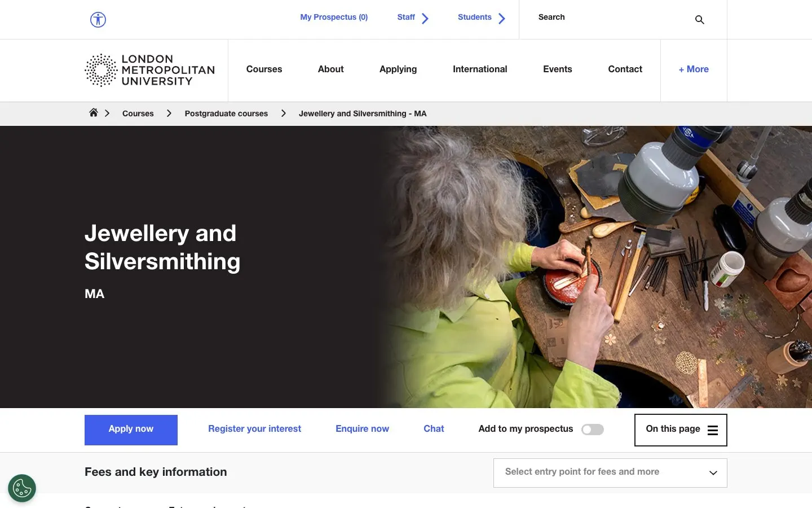The image size is (812, 508).
Task: Open the entry point for fees dropdown
Action: click(610, 472)
